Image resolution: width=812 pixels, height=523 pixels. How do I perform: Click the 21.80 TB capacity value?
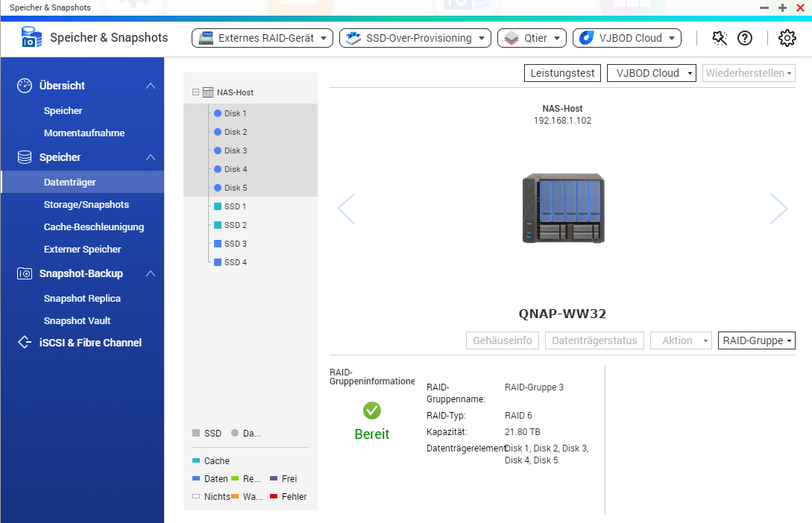coord(523,432)
